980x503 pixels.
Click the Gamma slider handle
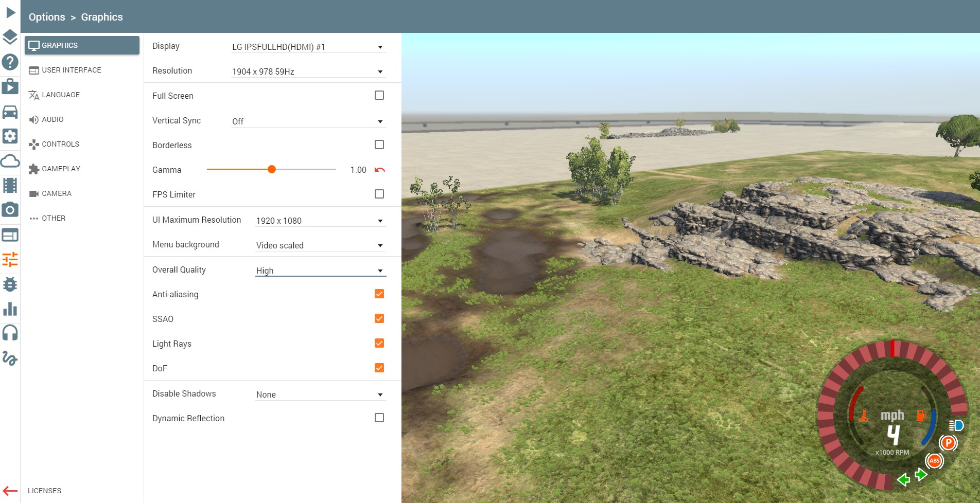[272, 169]
